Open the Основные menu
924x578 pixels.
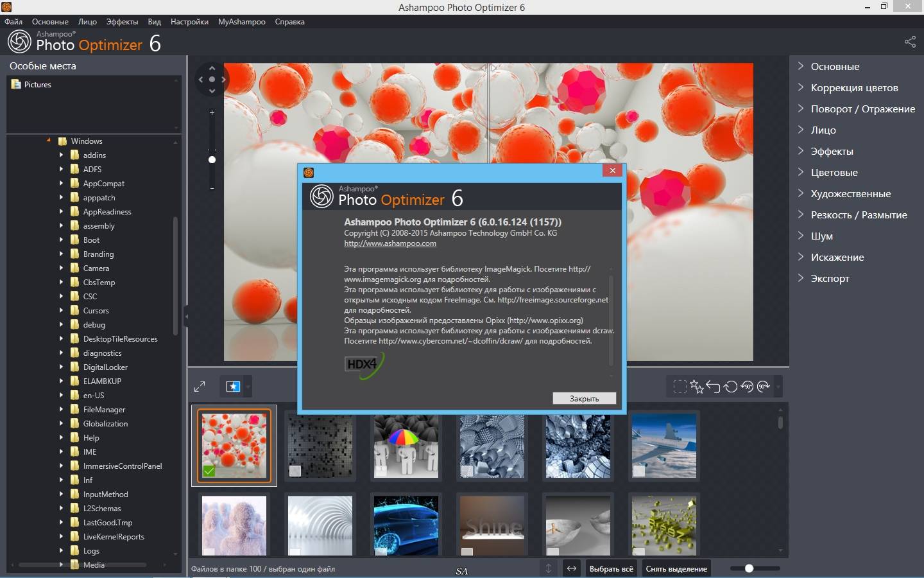[50, 21]
